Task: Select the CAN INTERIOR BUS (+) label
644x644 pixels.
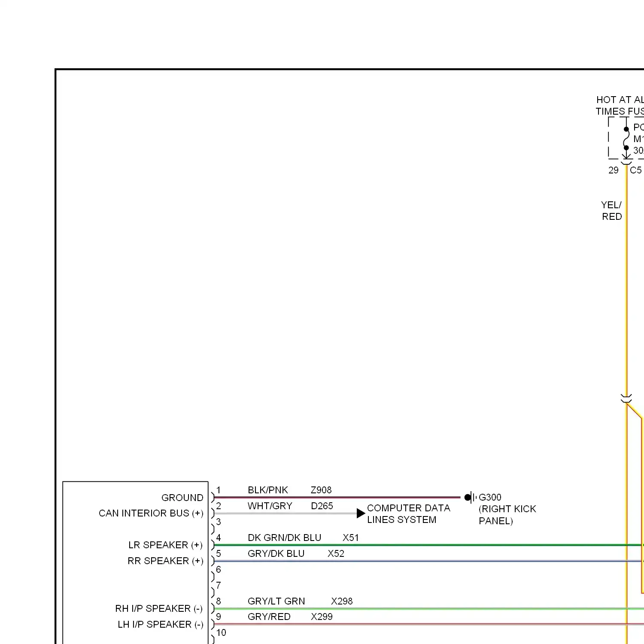Action: point(151,513)
